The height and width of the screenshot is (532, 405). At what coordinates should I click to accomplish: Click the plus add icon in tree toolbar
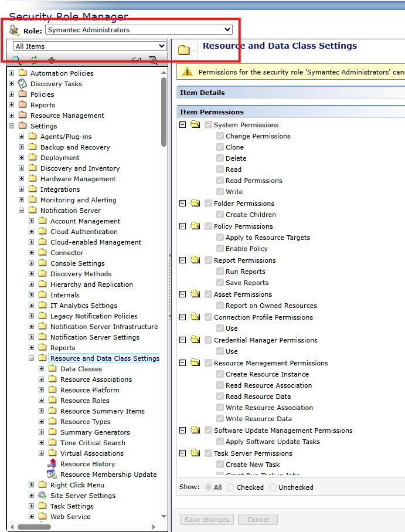click(52, 60)
